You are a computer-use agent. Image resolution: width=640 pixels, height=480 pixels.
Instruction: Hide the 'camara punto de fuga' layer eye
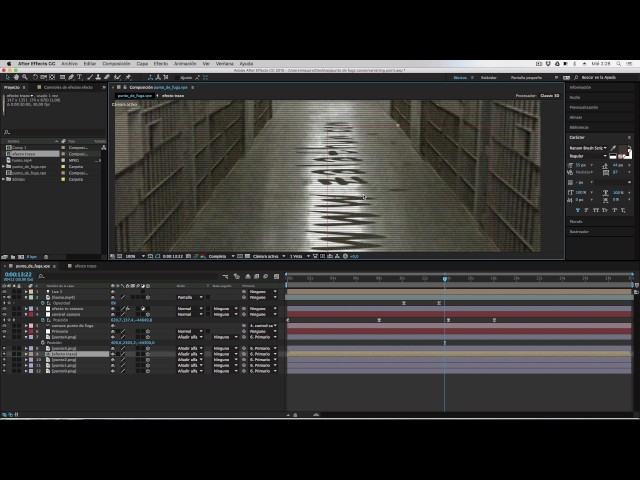coord(4,326)
